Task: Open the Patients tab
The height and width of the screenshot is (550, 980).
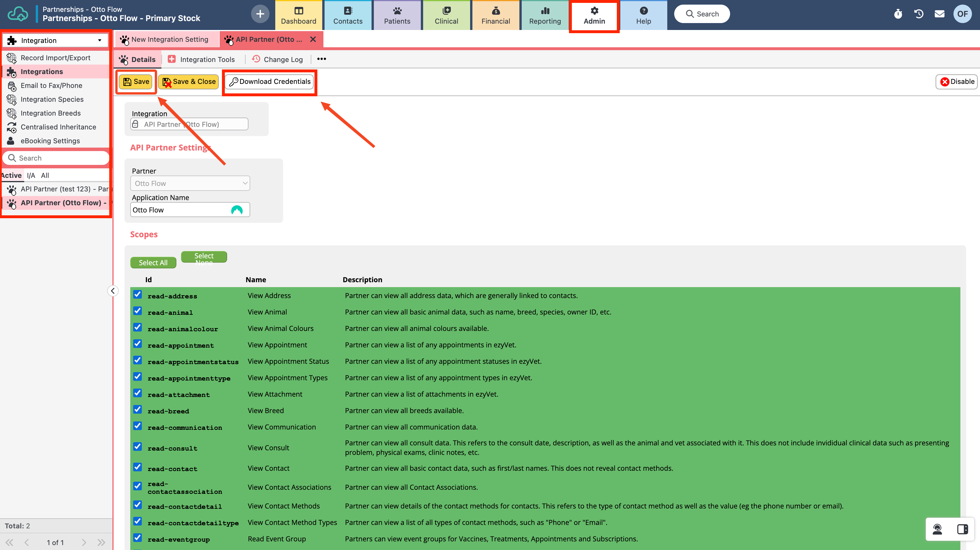Action: [397, 15]
